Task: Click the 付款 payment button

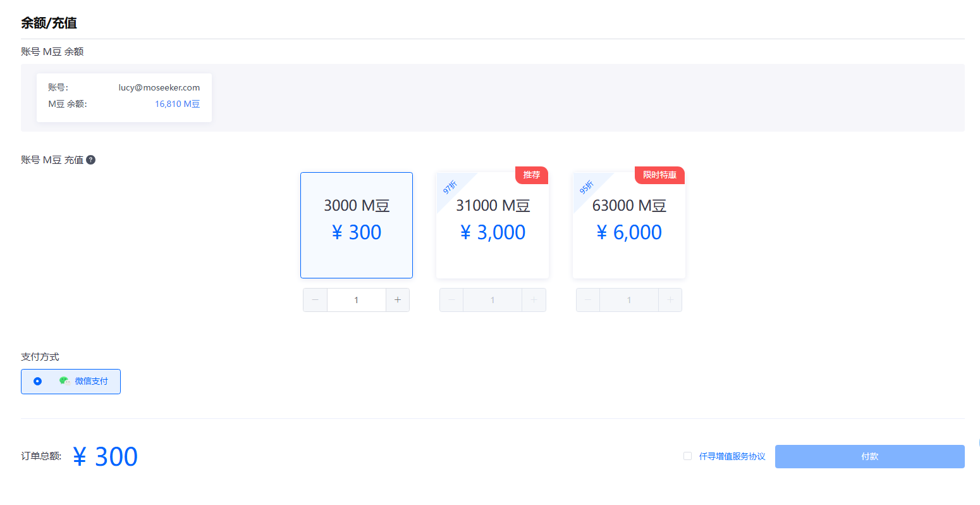Action: pos(870,456)
